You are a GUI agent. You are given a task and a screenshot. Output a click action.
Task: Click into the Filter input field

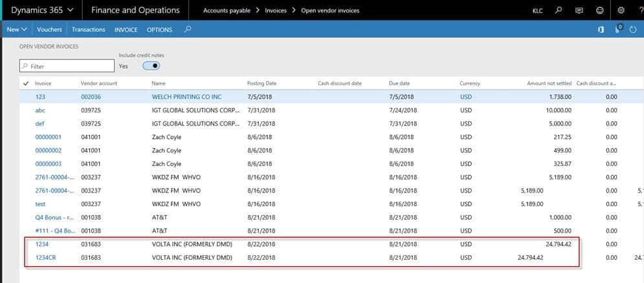point(67,66)
